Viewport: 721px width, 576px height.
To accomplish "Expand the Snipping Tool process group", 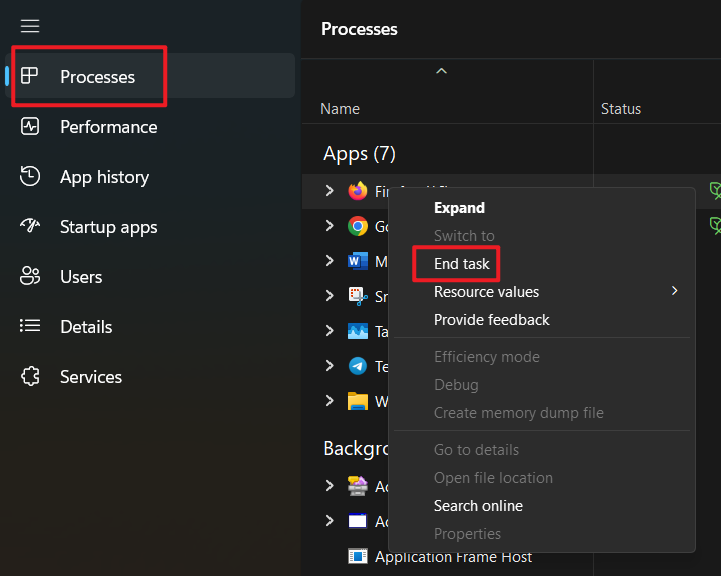I will coord(329,296).
